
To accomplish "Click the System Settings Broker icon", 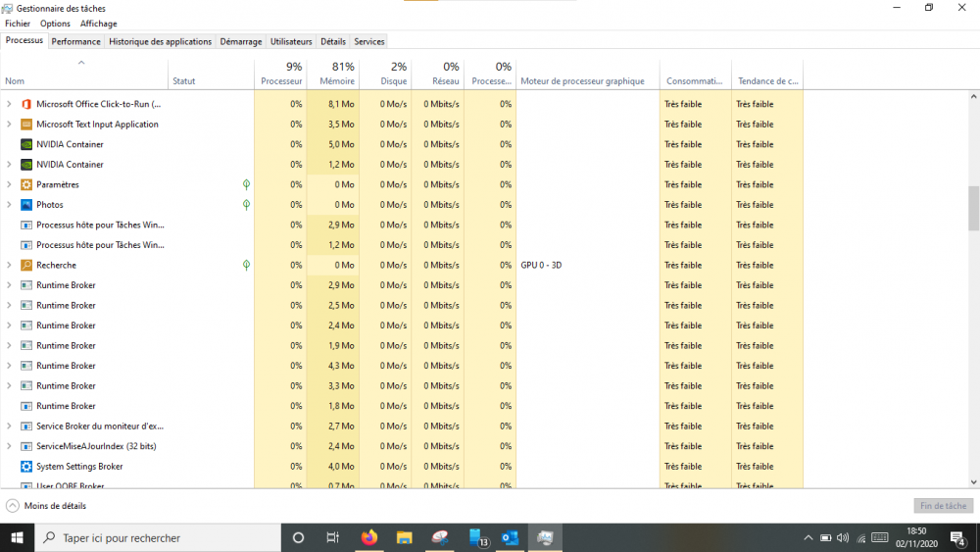I will [x=26, y=467].
